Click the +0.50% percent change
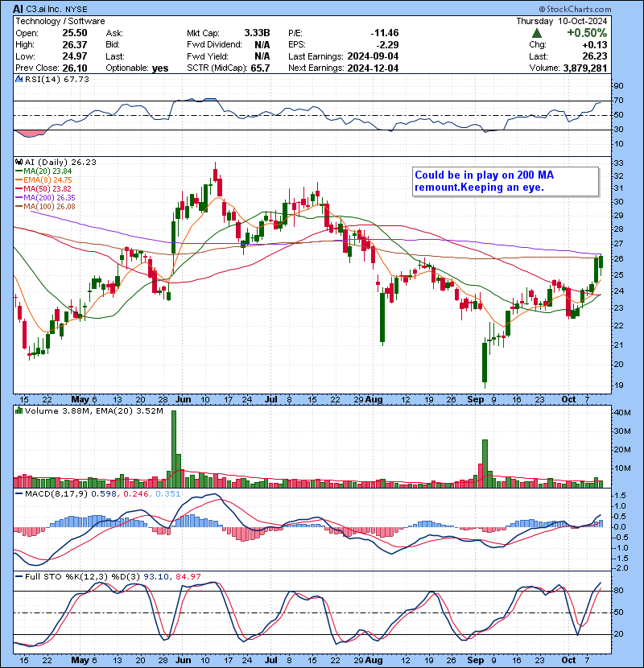644x668 pixels. (587, 33)
